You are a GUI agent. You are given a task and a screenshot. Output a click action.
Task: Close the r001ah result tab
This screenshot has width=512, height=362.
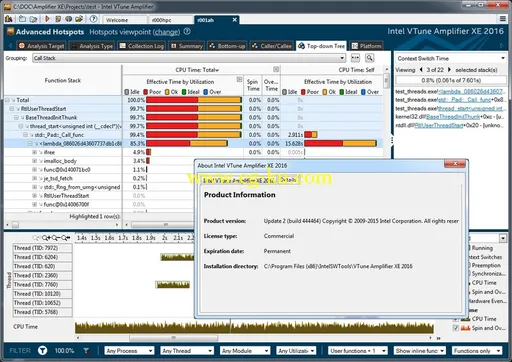235,20
